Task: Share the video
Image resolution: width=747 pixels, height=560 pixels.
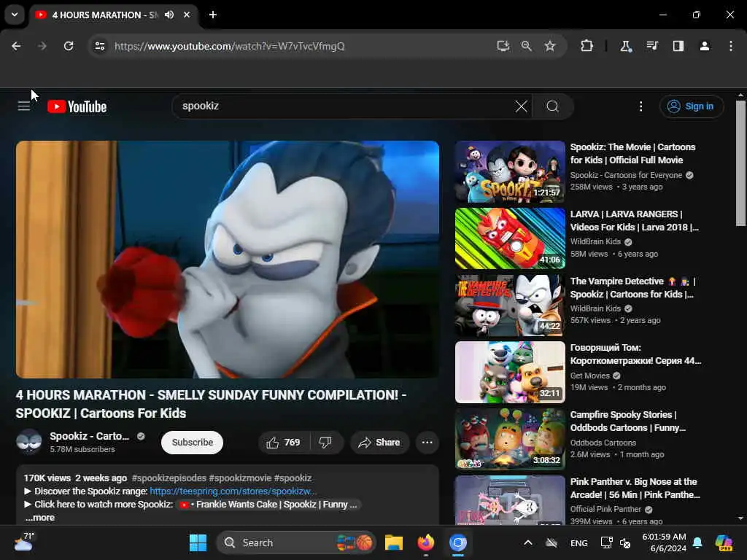Action: 379,443
